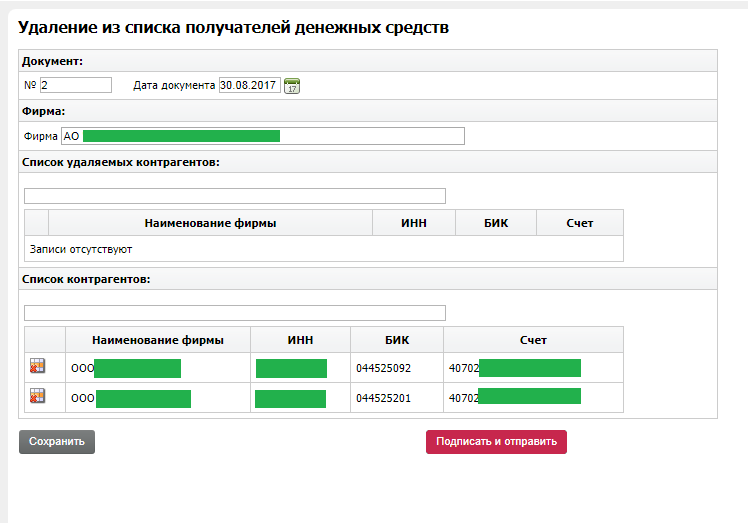The image size is (749, 524).
Task: Click firm name cell in 044525092 row
Action: [158, 368]
